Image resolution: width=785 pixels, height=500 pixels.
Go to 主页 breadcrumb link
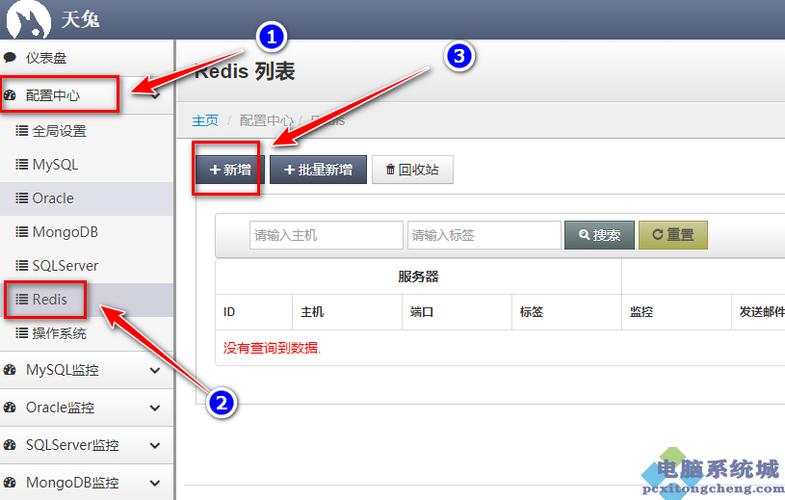[205, 121]
